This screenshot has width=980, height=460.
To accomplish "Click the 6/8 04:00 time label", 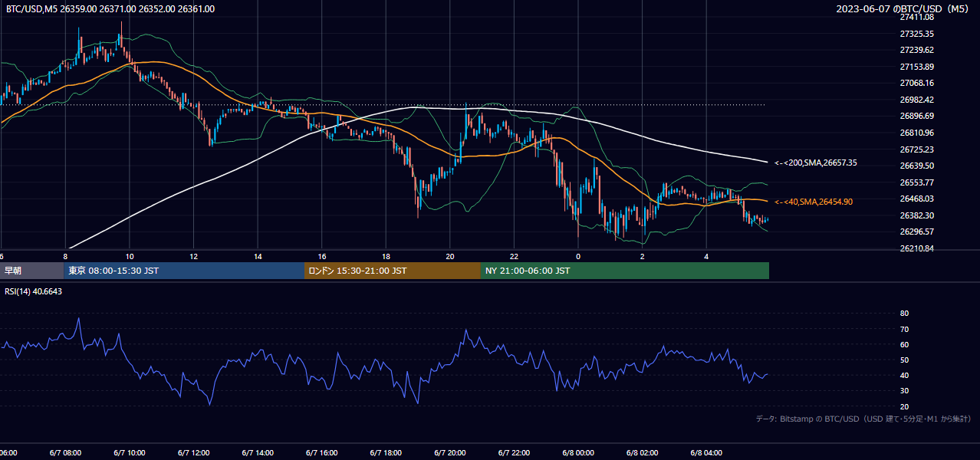I will pos(705,453).
